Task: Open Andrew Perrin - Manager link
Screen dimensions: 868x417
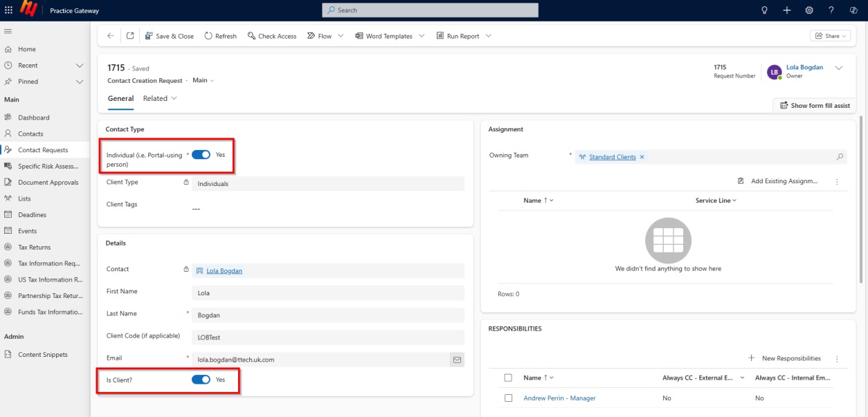Action: click(x=559, y=398)
